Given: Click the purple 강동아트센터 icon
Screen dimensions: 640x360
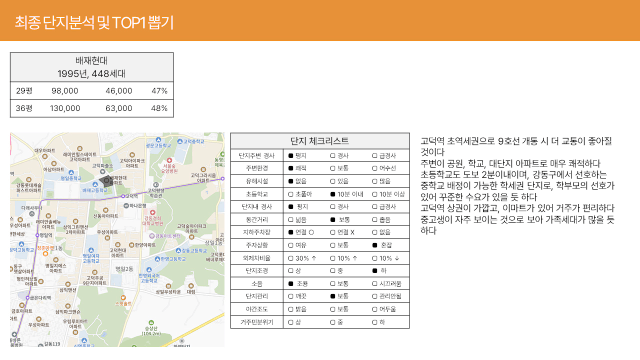Looking at the screenshot, I should point(152,236).
